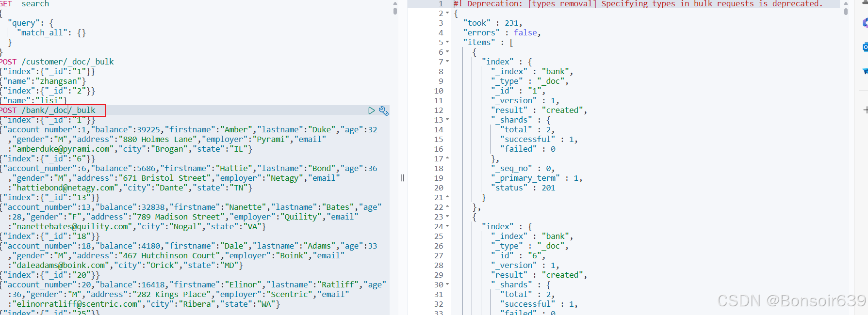Click the {"index":{"_id":"18"}} line
Screen dimensions: 868x315
coord(50,236)
